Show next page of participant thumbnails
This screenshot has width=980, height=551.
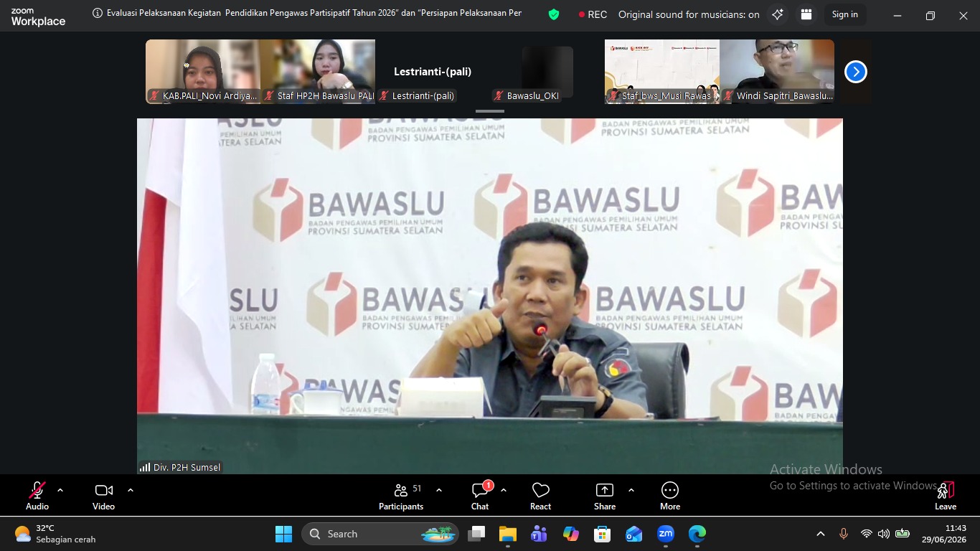(x=856, y=72)
